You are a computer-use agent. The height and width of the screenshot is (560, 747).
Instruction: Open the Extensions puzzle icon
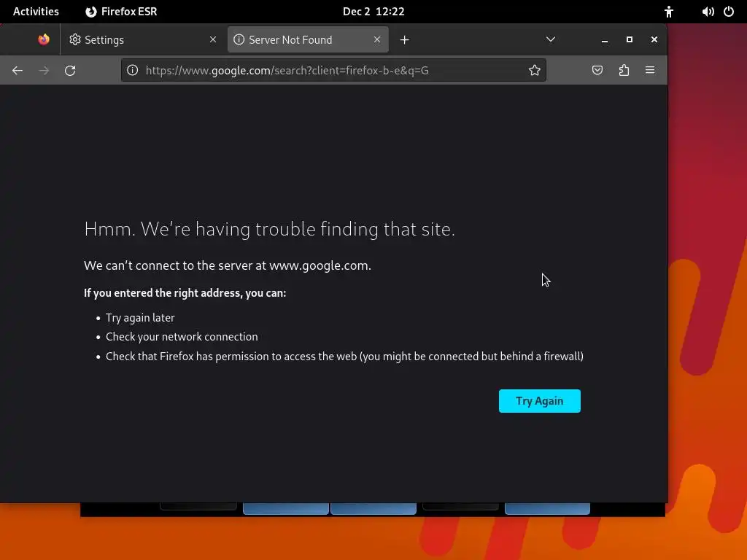(x=624, y=71)
